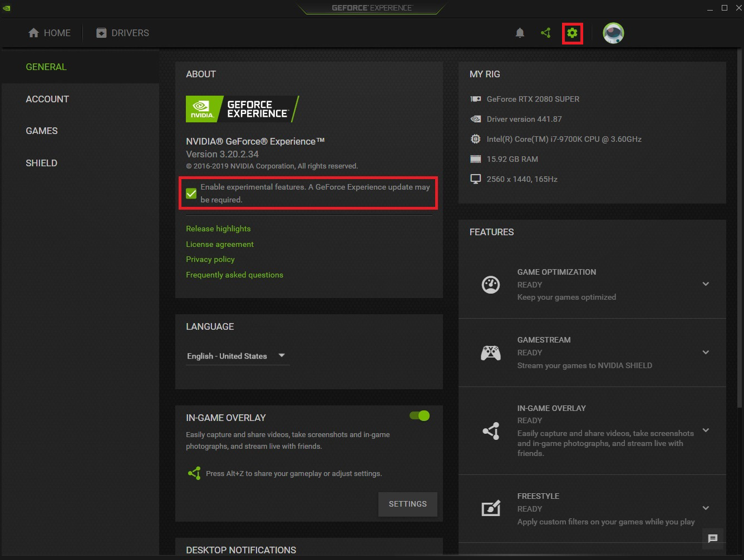744x560 pixels.
Task: Click Home house icon
Action: click(x=34, y=33)
